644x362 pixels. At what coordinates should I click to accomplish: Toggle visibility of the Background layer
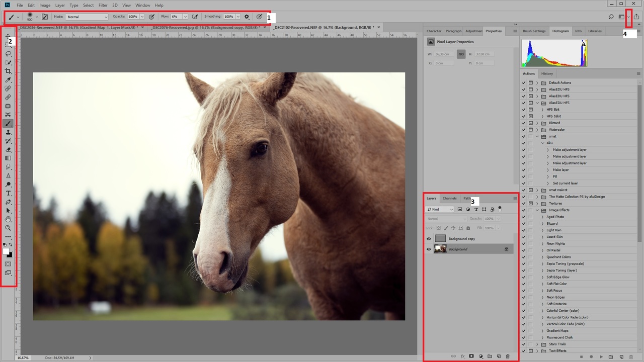point(429,249)
